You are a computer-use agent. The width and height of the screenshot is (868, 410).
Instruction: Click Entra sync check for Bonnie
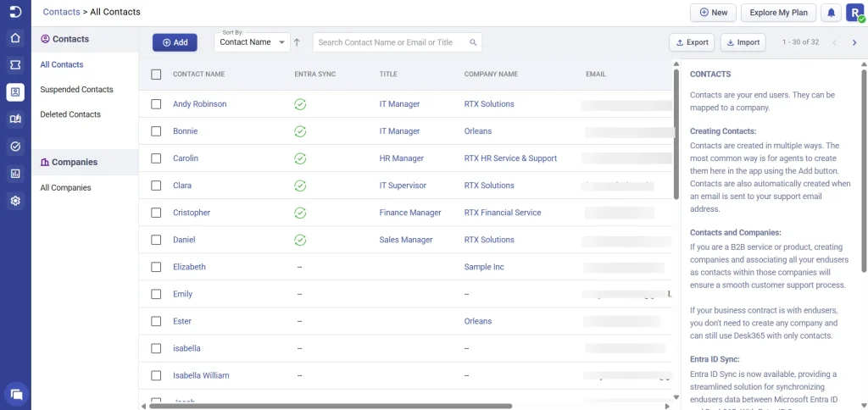pyautogui.click(x=300, y=131)
